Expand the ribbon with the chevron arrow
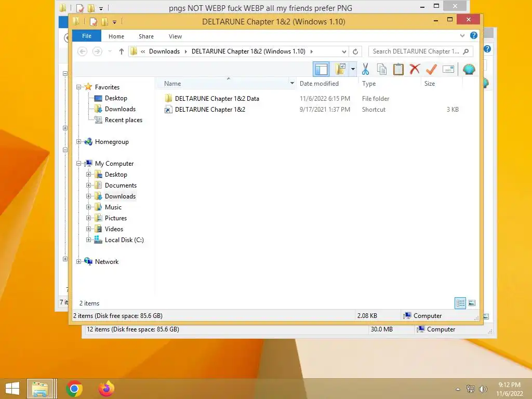The image size is (532, 399). click(462, 36)
